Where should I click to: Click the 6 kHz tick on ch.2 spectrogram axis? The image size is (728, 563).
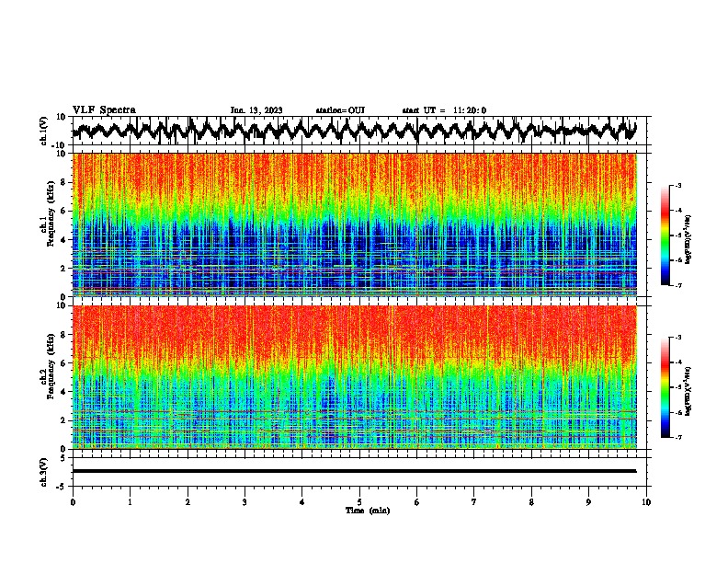click(x=63, y=363)
